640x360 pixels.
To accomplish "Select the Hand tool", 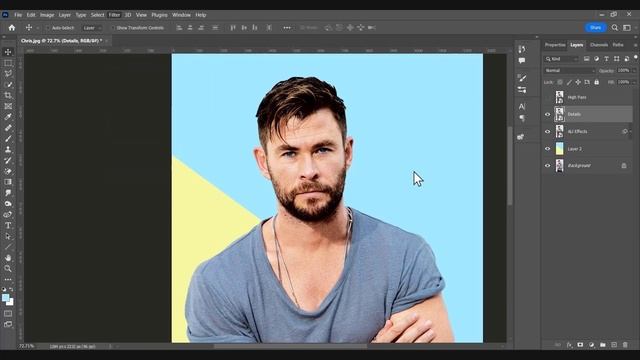I will [x=8, y=258].
